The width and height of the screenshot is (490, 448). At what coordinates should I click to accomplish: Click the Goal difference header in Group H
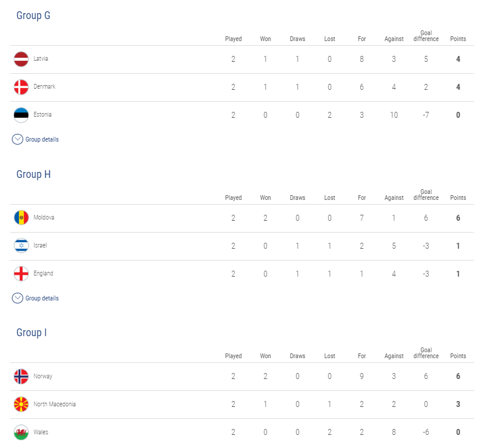point(426,195)
